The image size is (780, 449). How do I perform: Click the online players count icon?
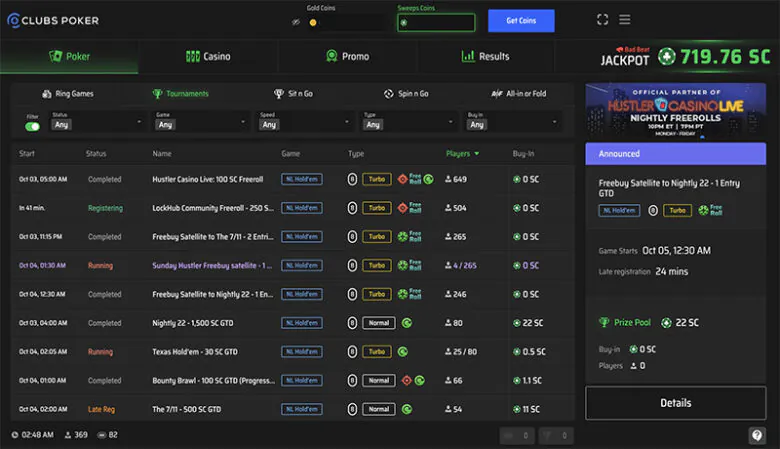(67, 435)
